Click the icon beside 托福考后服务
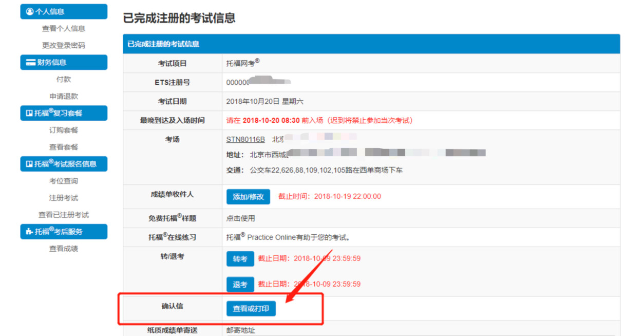This screenshot has height=336, width=644. (x=29, y=232)
